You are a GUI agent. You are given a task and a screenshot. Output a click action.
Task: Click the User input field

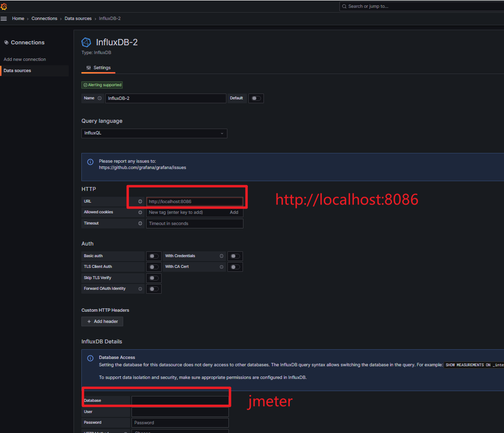(x=180, y=412)
